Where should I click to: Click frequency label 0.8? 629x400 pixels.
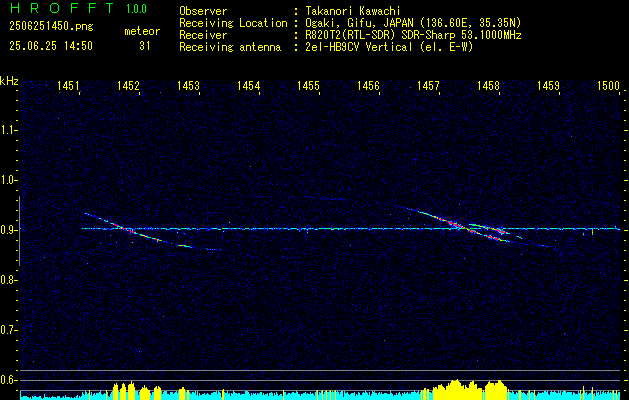[7, 280]
